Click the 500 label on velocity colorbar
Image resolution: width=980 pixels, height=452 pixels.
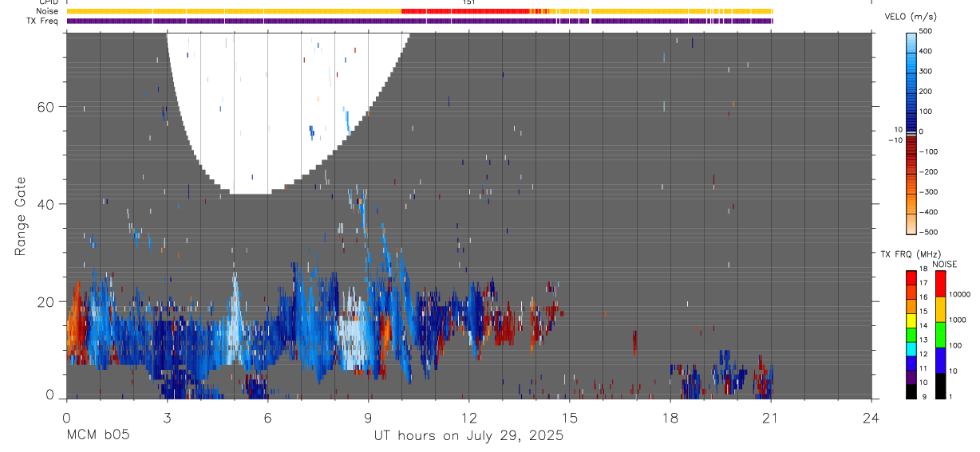coord(926,31)
